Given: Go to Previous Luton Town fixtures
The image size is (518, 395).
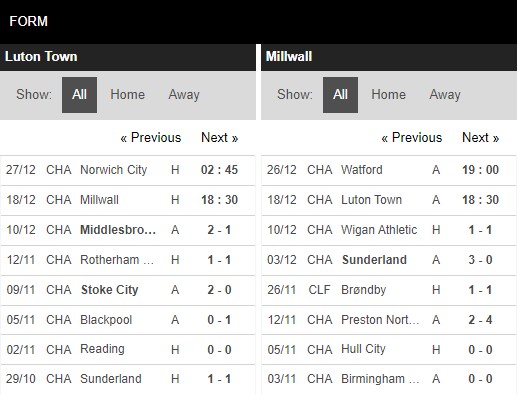Looking at the screenshot, I should tap(151, 138).
